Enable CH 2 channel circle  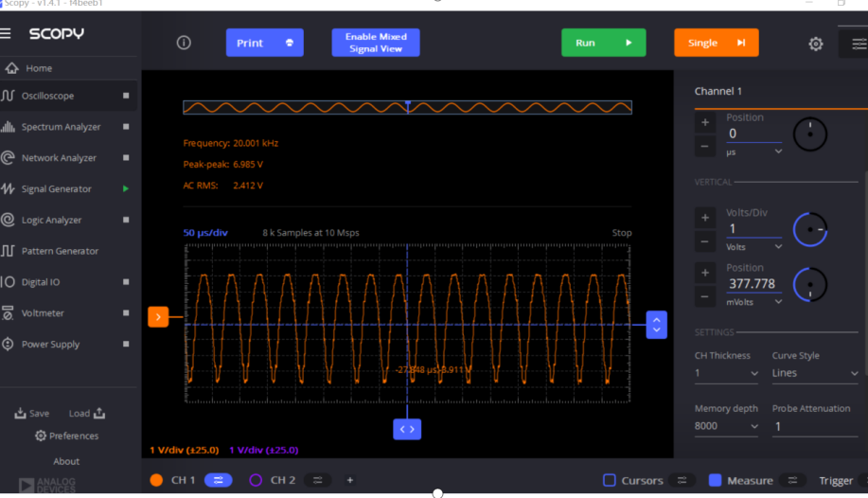point(256,480)
